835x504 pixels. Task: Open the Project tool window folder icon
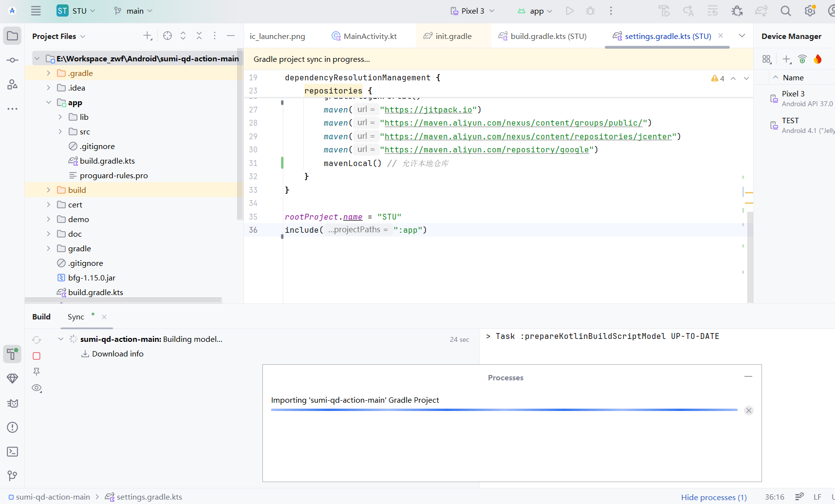pos(12,36)
